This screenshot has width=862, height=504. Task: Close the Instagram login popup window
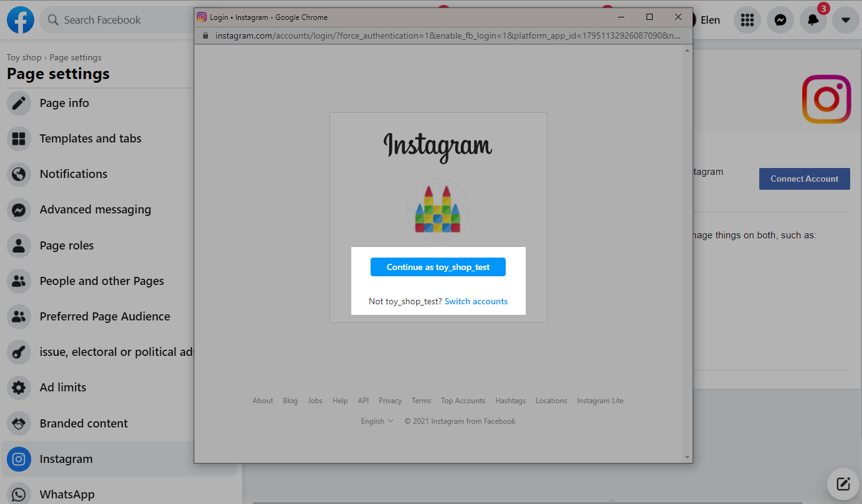(678, 17)
